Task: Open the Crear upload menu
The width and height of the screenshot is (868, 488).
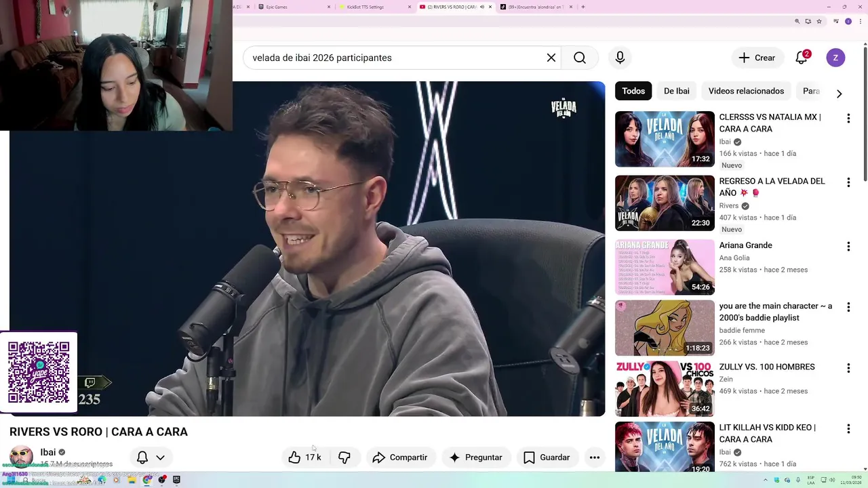Action: click(x=757, y=58)
